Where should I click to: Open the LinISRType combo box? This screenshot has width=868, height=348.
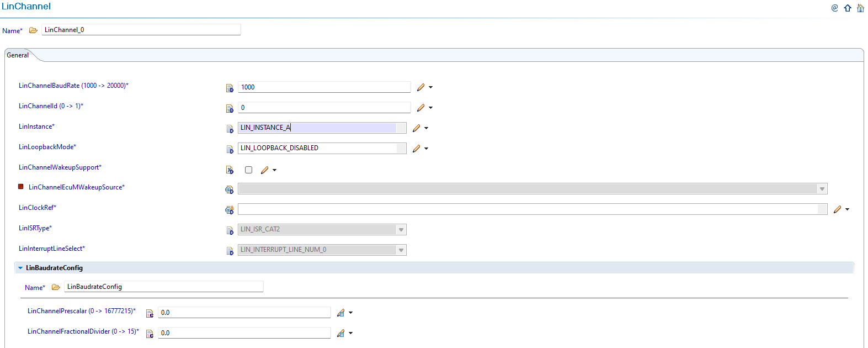(x=401, y=230)
